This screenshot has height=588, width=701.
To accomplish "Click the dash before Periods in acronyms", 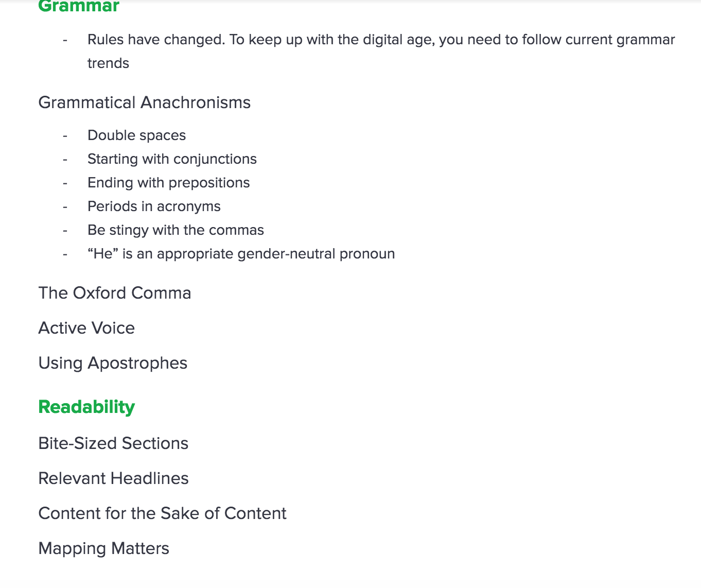I will point(65,207).
